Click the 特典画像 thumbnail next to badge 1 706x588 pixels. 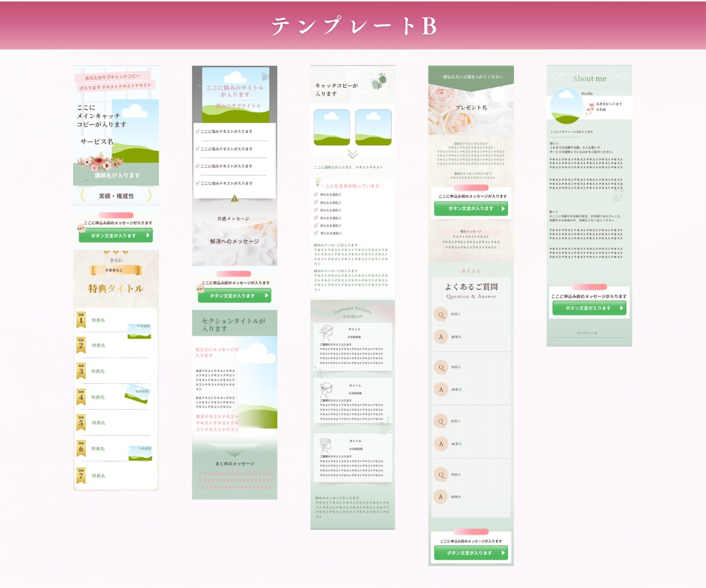(139, 331)
